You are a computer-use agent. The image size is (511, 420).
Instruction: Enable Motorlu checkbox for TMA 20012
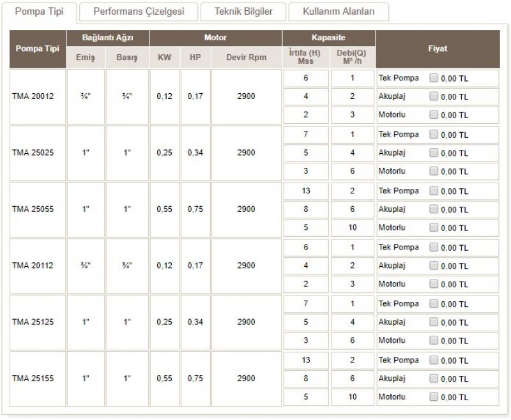tap(434, 116)
